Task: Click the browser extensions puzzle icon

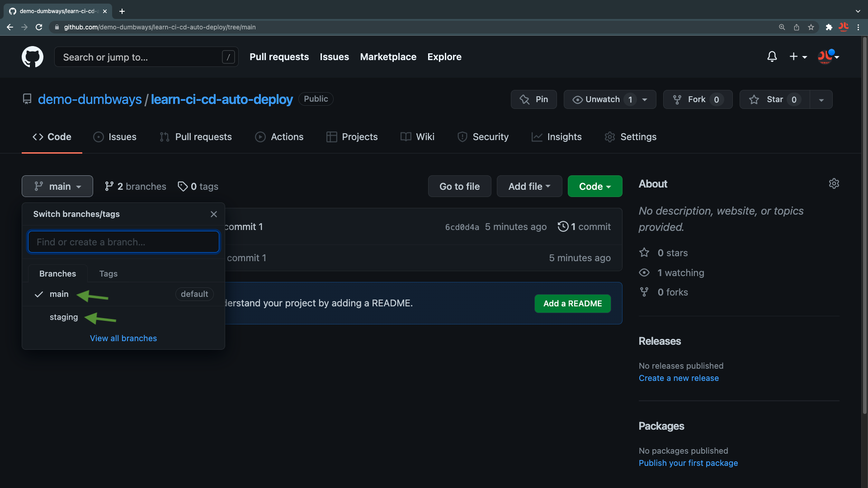Action: [x=829, y=27]
